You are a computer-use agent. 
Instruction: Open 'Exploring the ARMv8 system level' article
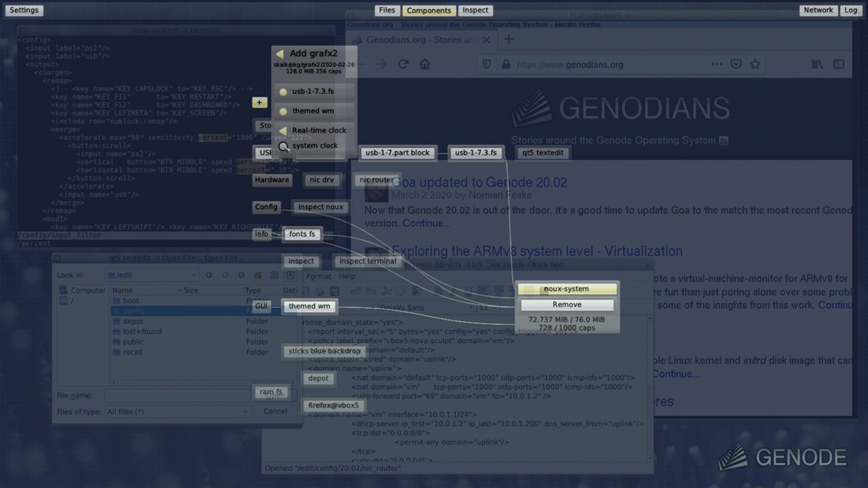coord(537,250)
